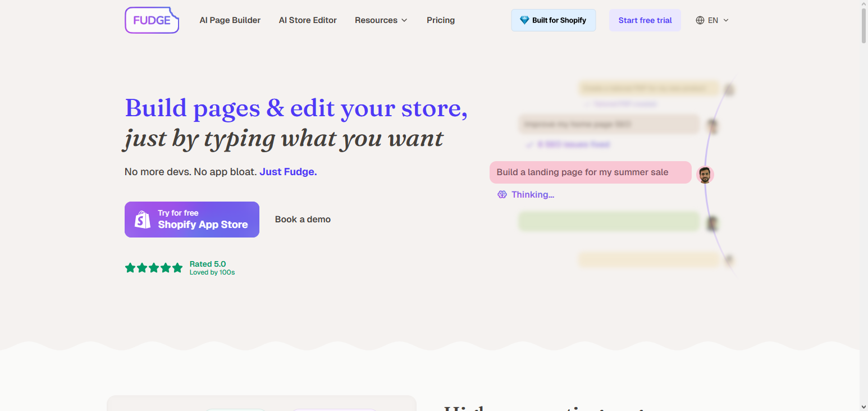Viewport: 868px width, 411px height.
Task: Click the scrollbar down arrow
Action: [864, 406]
